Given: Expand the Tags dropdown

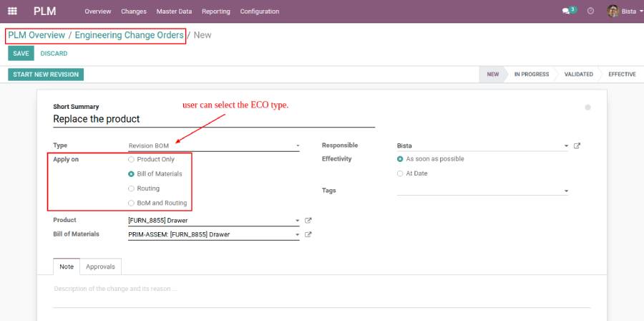Looking at the screenshot, I should [x=566, y=191].
